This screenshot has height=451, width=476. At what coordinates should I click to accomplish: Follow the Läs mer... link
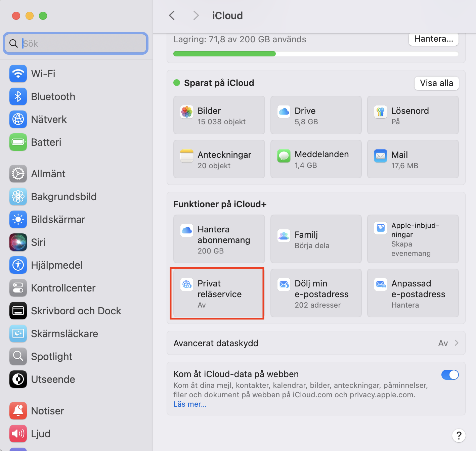pyautogui.click(x=190, y=404)
